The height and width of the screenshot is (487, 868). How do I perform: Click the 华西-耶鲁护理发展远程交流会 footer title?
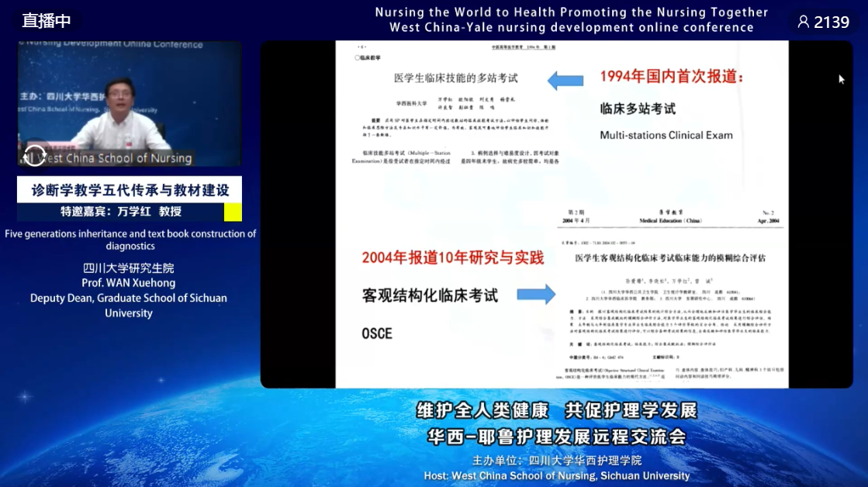[x=556, y=437]
